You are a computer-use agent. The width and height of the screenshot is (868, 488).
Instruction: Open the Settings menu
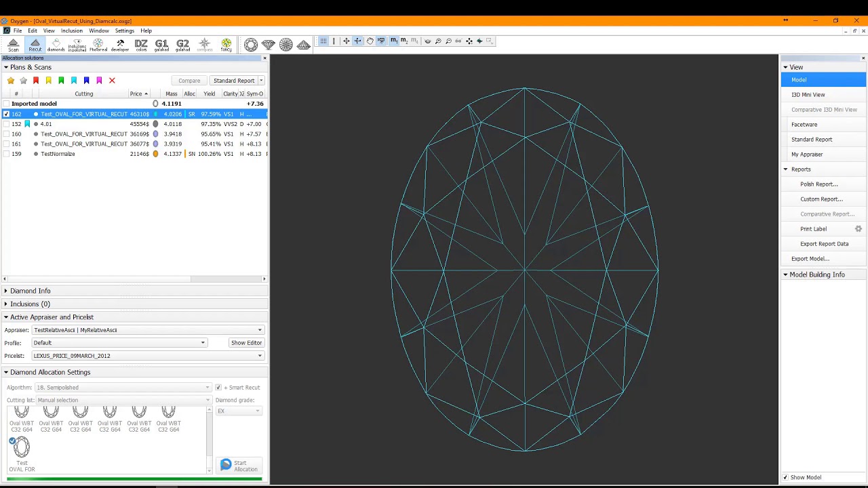tap(124, 30)
